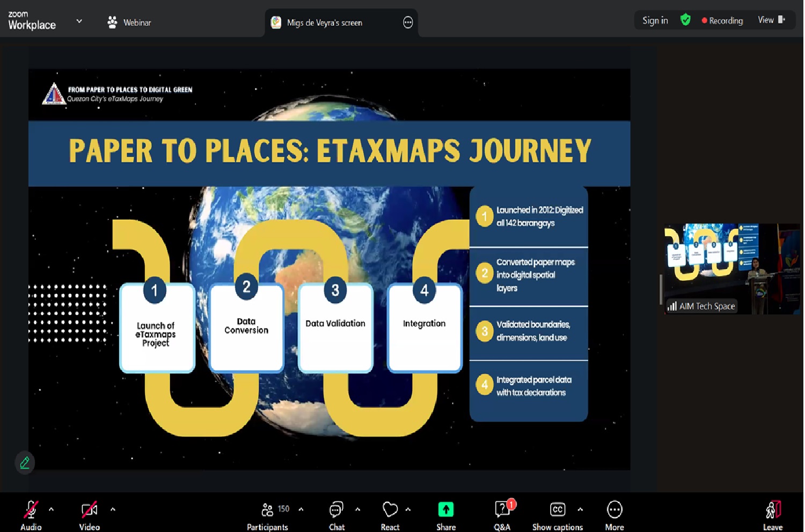
Task: Click the green security shield icon
Action: 685,20
